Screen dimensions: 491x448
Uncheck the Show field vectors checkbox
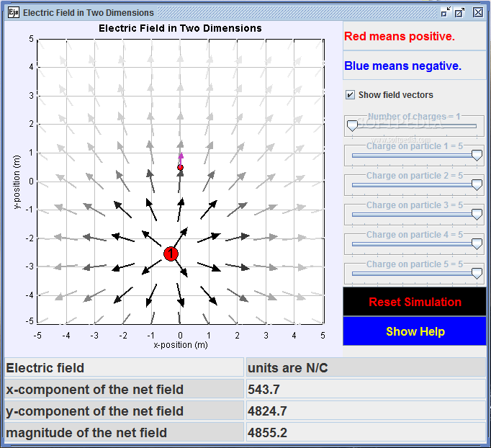350,94
